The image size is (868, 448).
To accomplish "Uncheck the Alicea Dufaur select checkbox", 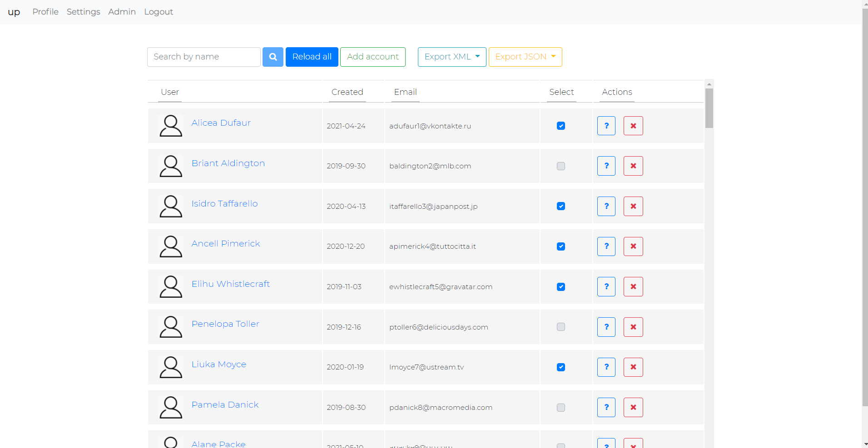I will 561,126.
